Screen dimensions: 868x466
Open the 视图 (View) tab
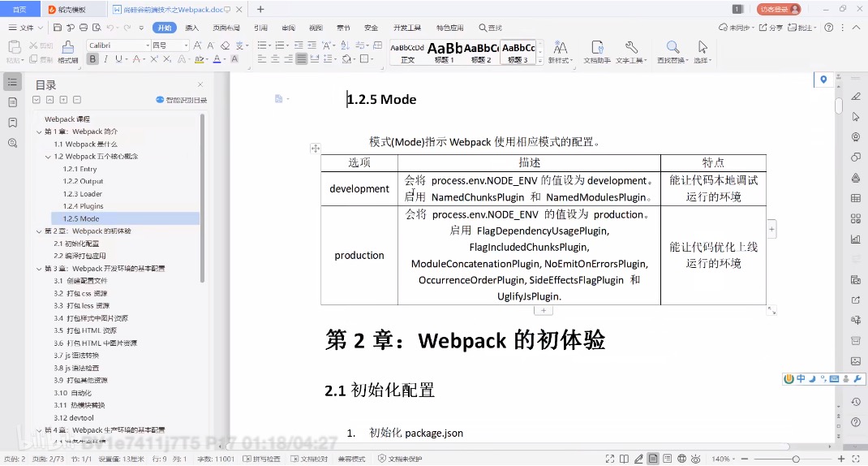pyautogui.click(x=316, y=28)
